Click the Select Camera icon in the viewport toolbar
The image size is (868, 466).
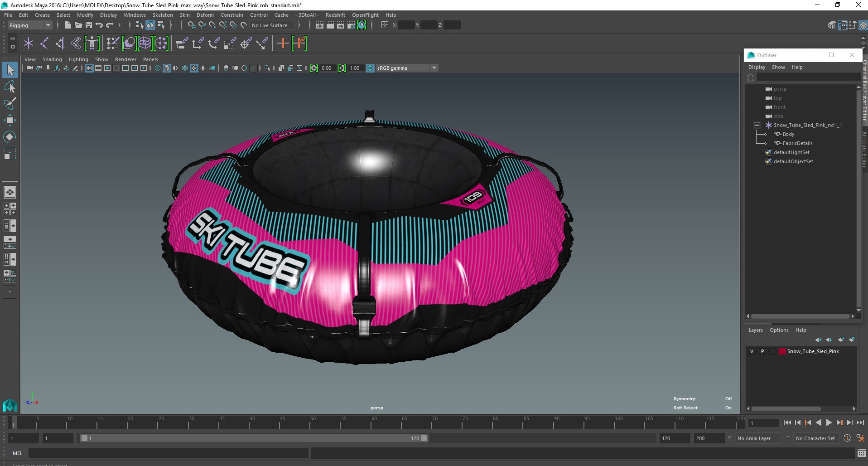tap(29, 68)
